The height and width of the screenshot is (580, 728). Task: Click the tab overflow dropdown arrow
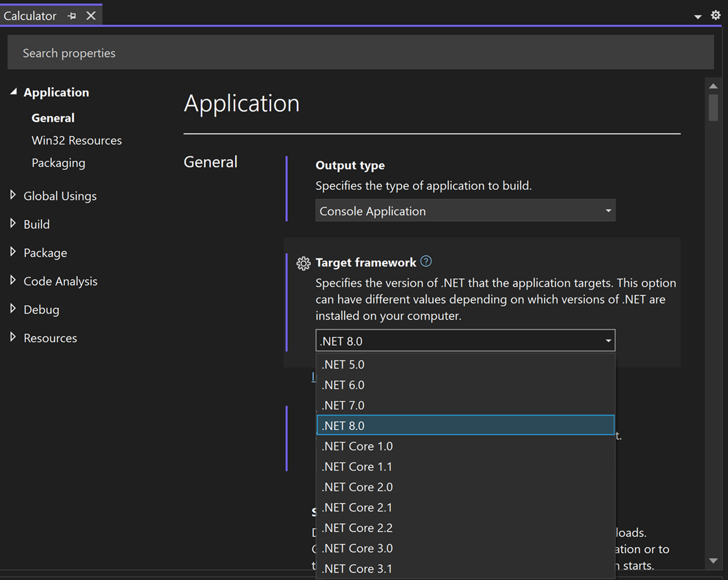click(x=697, y=16)
